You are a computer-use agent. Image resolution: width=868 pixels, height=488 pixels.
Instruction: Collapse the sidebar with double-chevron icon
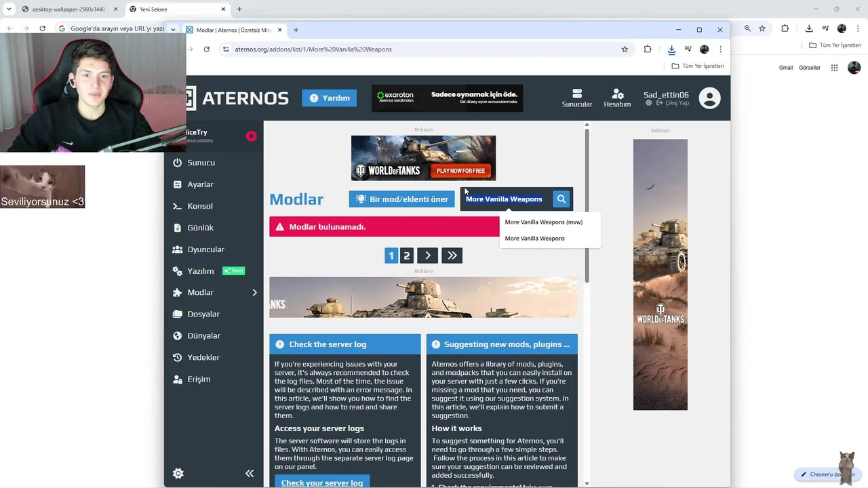coord(250,474)
